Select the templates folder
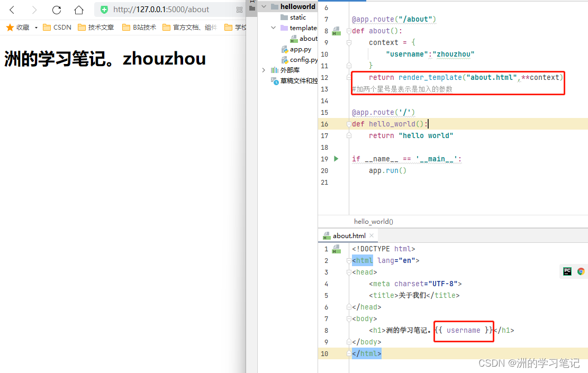The width and height of the screenshot is (588, 373). (x=298, y=28)
